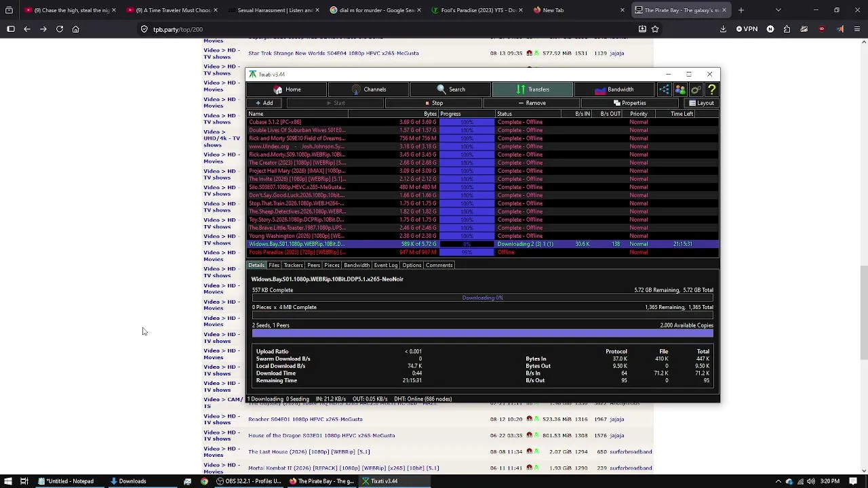Click the purple available copies bar
Viewport: 868px width, 488px height.
point(483,333)
